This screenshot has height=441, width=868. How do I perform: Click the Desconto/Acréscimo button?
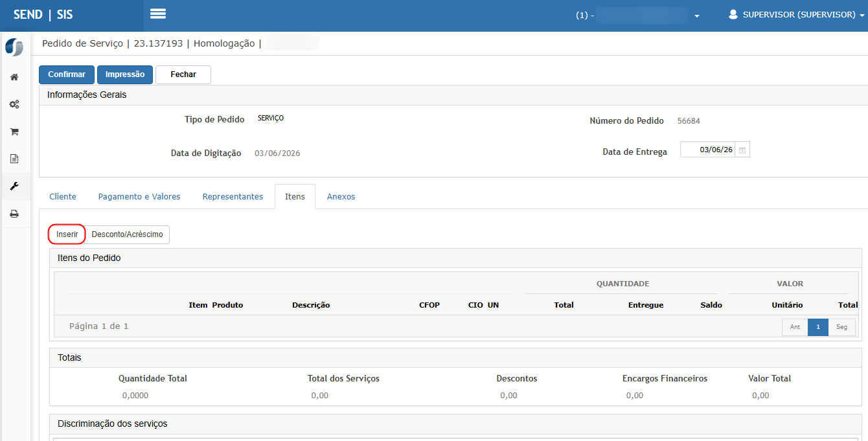[x=128, y=234]
